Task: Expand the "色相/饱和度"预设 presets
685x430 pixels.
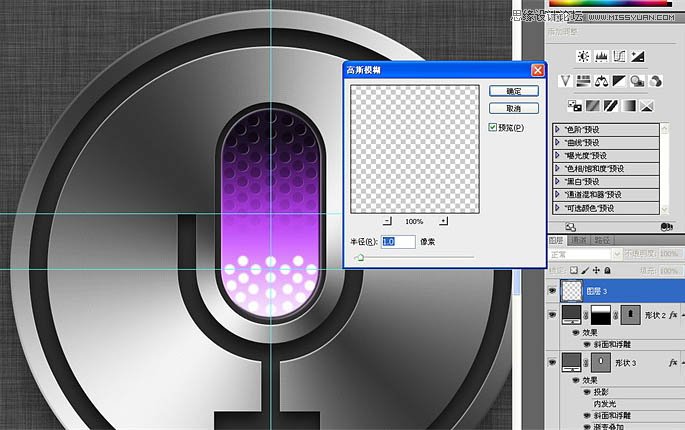Action: tap(558, 169)
